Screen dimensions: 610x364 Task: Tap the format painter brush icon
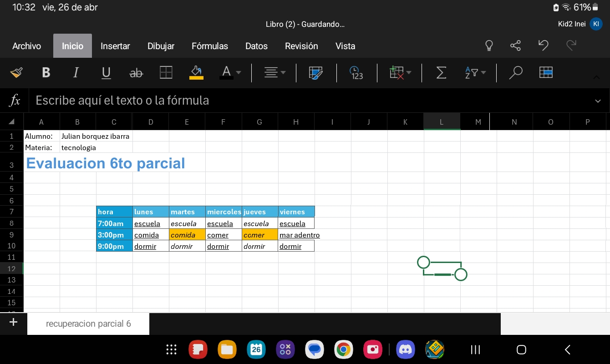pos(16,73)
